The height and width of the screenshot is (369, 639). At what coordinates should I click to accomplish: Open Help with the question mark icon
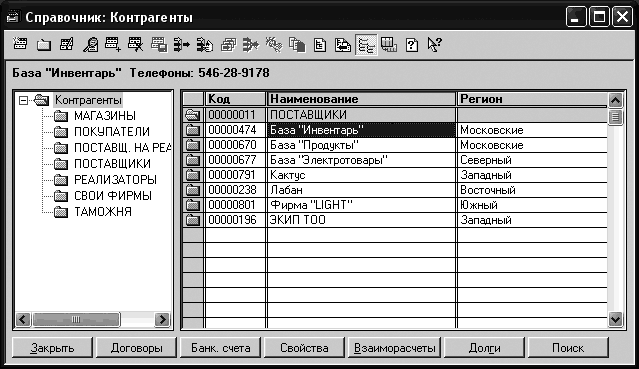pyautogui.click(x=412, y=44)
